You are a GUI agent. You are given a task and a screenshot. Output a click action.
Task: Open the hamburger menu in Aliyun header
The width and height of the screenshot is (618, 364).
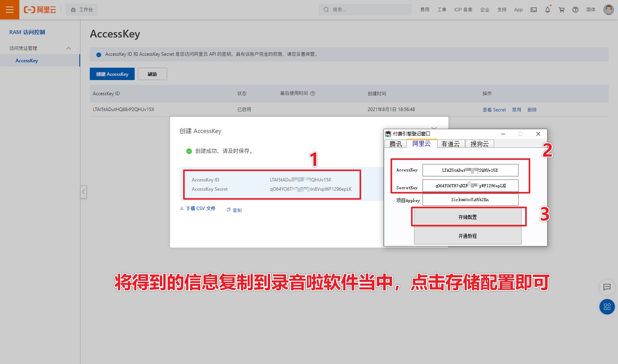10,10
